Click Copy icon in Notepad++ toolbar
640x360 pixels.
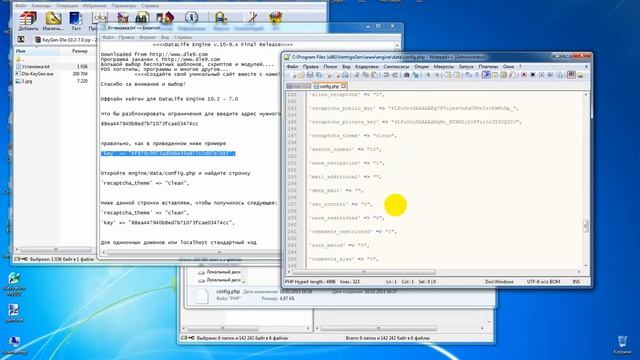tap(365, 75)
